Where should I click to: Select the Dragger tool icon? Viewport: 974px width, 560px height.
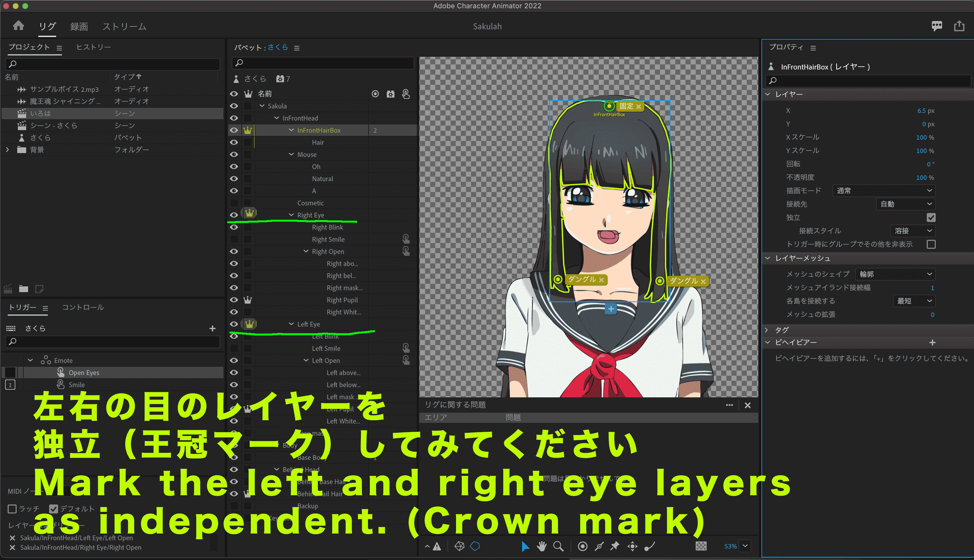coord(632,546)
